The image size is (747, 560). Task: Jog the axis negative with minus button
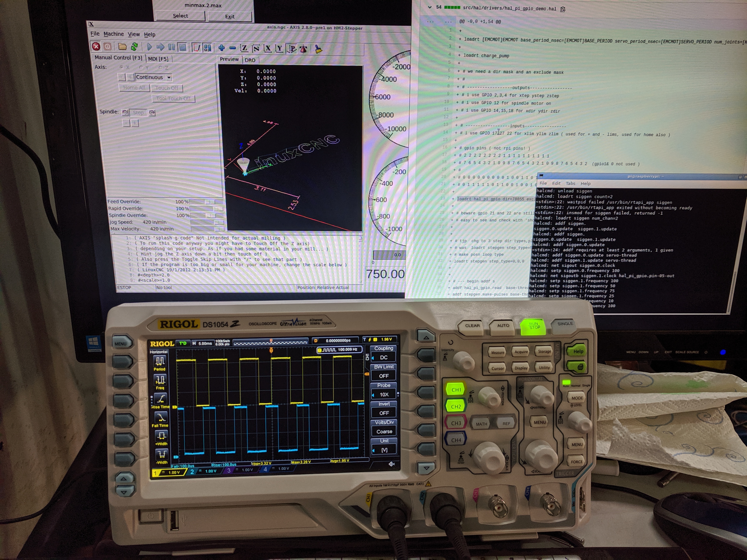click(122, 77)
